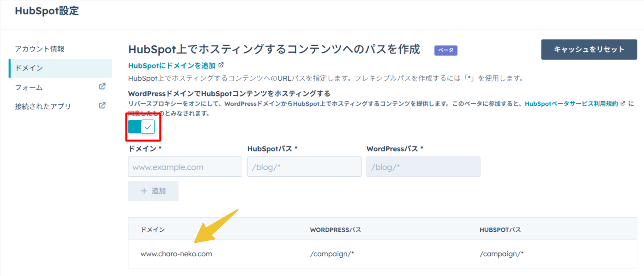The image size is (644, 276).
Task: Open 接続されたアプリ from the sidebar
Action: 43,107
